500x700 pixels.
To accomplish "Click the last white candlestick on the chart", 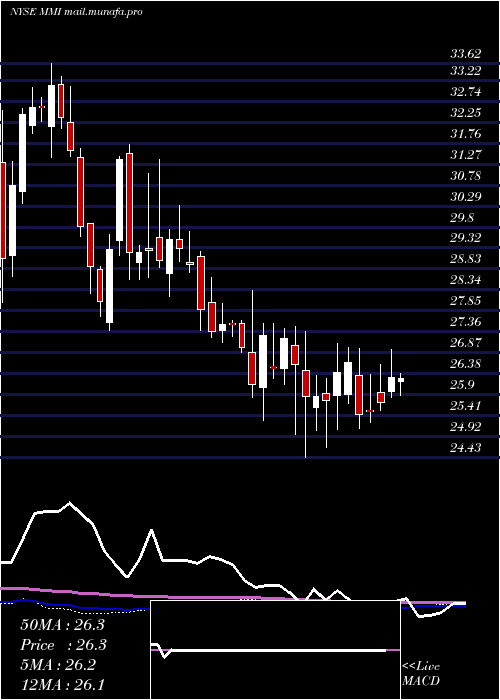I will click(401, 380).
